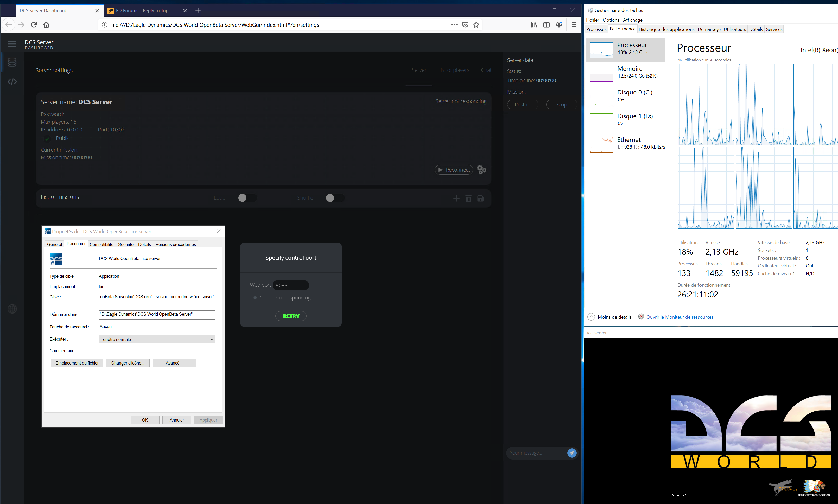The image size is (838, 504).
Task: Toggle the Shuffle missions switch
Action: pos(335,198)
